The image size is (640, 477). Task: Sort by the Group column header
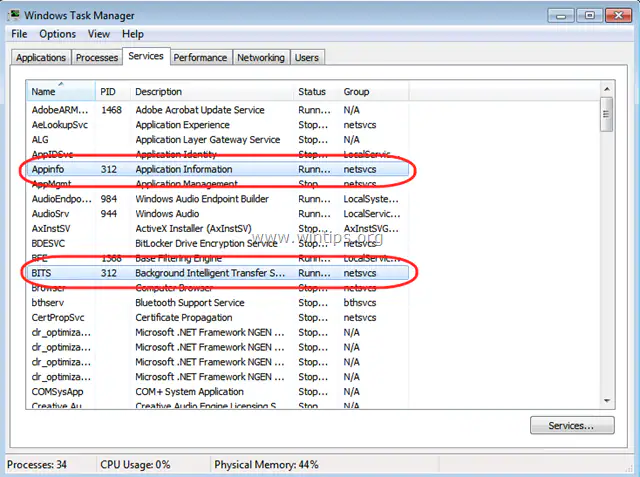click(374, 91)
